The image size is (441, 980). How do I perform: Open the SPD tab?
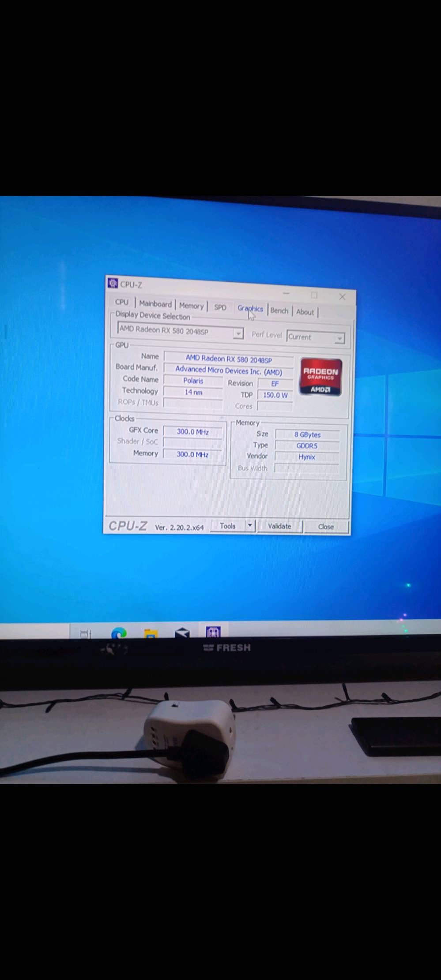click(220, 307)
